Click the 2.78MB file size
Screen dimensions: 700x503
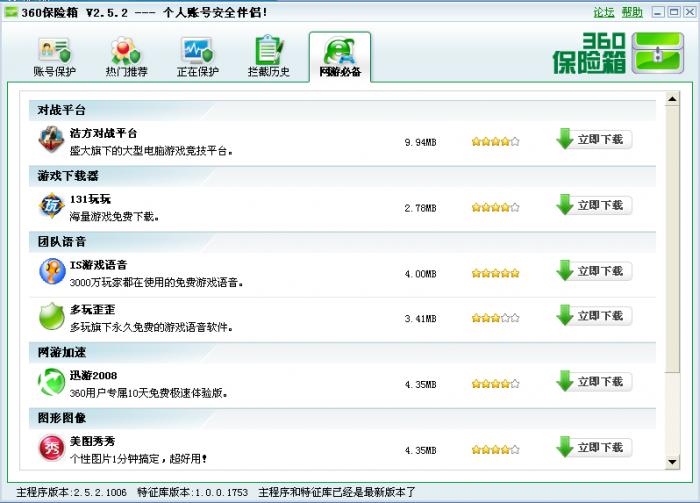(420, 208)
